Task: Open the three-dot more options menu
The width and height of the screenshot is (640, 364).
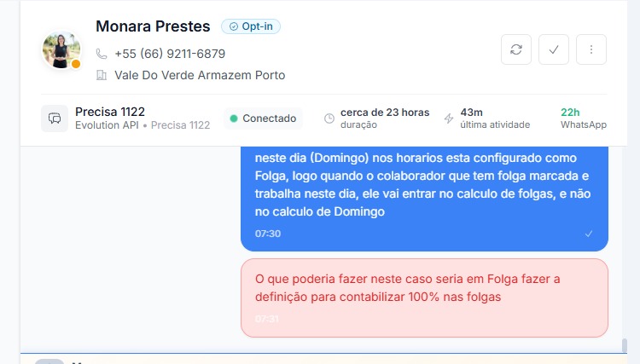Action: coord(591,49)
